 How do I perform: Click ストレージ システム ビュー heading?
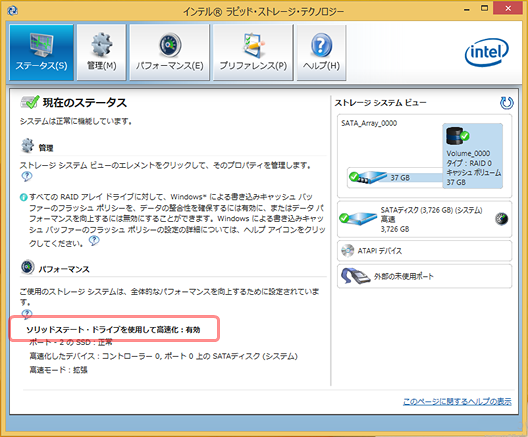click(x=380, y=103)
